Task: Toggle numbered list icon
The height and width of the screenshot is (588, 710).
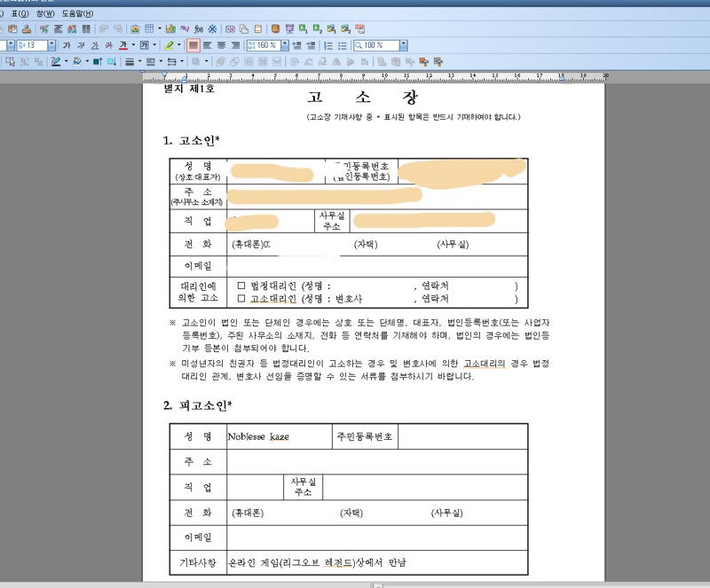Action: [328, 45]
